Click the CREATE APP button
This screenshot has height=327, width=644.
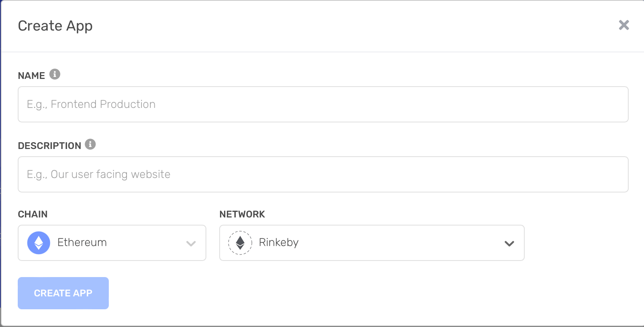63,293
